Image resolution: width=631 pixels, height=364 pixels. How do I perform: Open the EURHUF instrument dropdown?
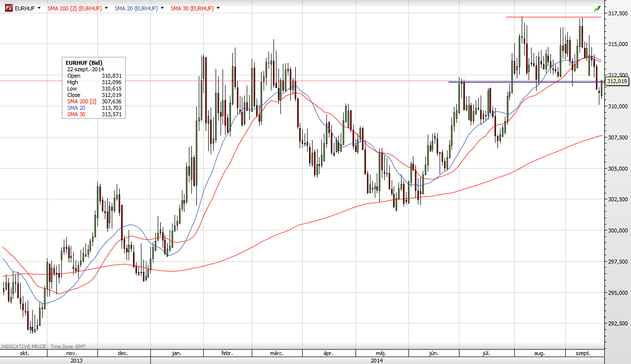(39, 9)
